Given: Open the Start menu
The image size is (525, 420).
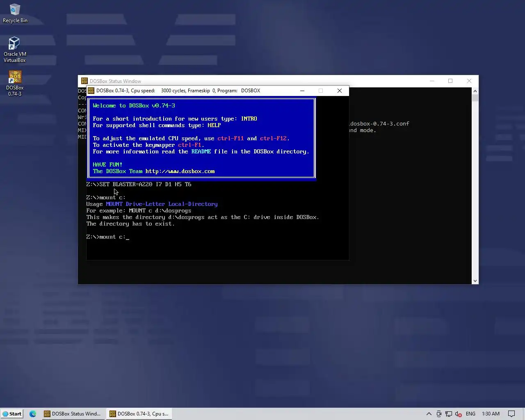Looking at the screenshot, I should point(12,413).
